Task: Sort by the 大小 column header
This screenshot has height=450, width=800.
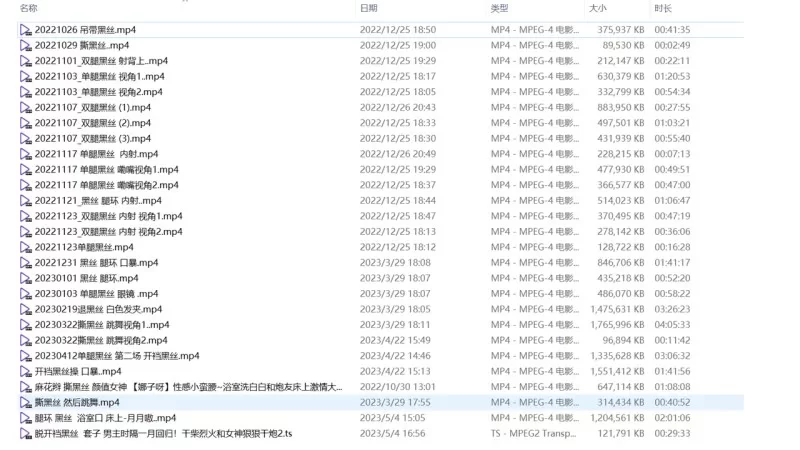Action: (x=598, y=8)
